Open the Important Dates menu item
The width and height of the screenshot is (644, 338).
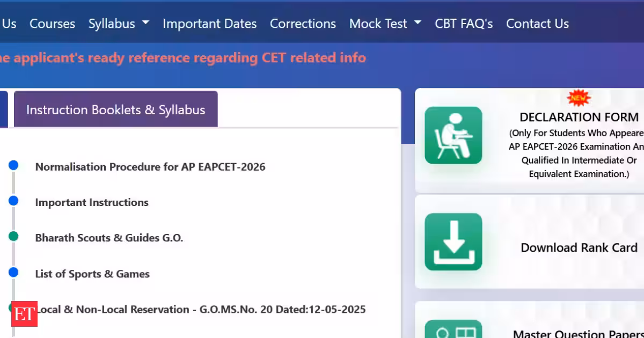tap(209, 24)
